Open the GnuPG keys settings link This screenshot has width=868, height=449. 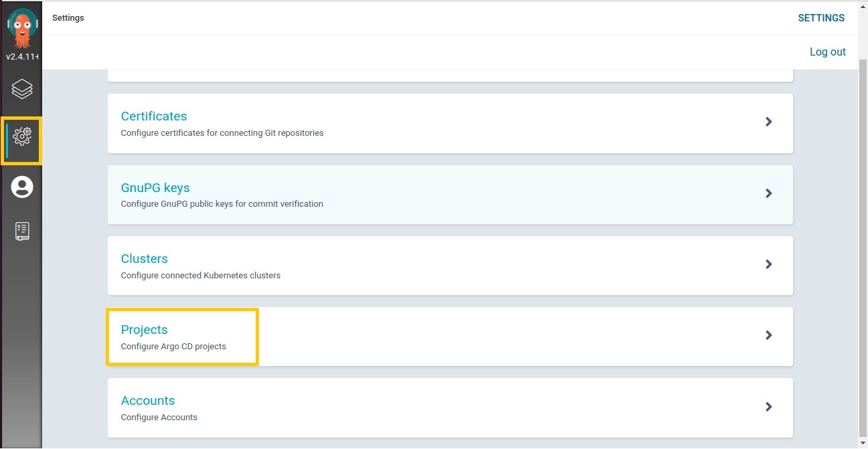(155, 188)
